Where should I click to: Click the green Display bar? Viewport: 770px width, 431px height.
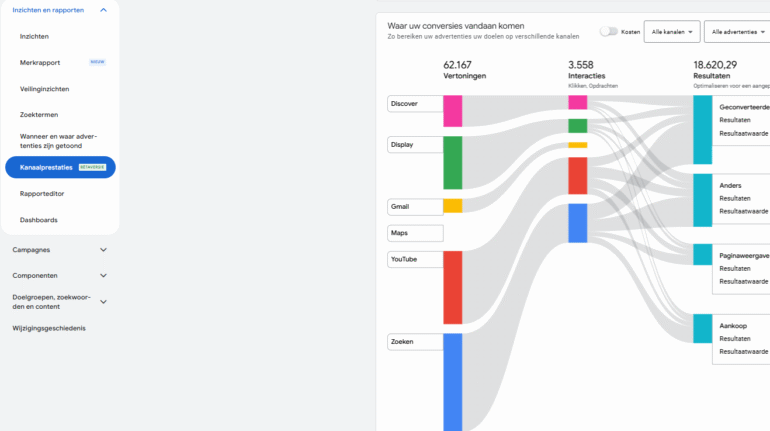click(452, 162)
